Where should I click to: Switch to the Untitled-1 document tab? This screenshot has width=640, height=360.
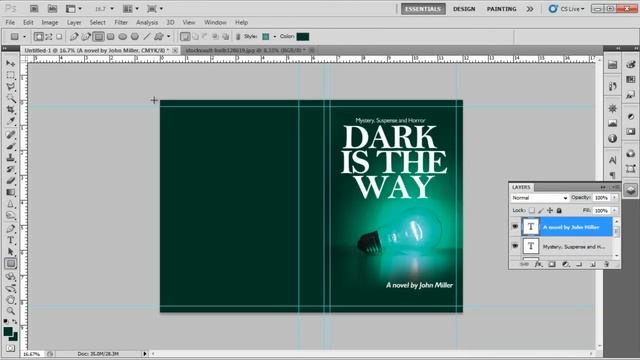click(100, 50)
